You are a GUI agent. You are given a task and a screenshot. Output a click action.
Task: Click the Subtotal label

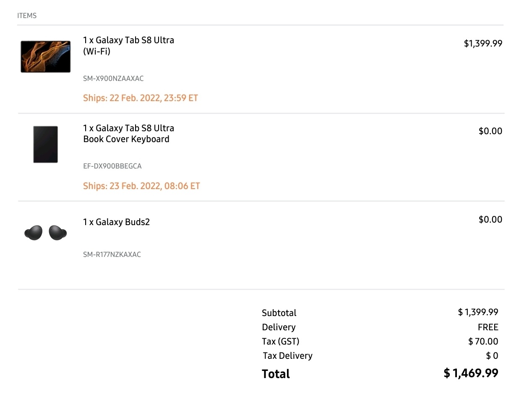click(x=279, y=313)
